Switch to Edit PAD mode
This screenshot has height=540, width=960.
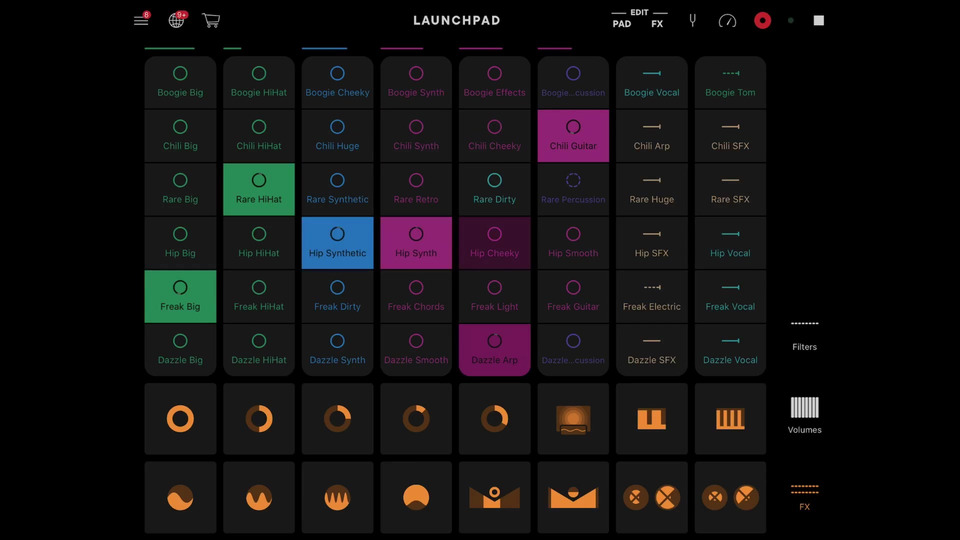coord(621,24)
